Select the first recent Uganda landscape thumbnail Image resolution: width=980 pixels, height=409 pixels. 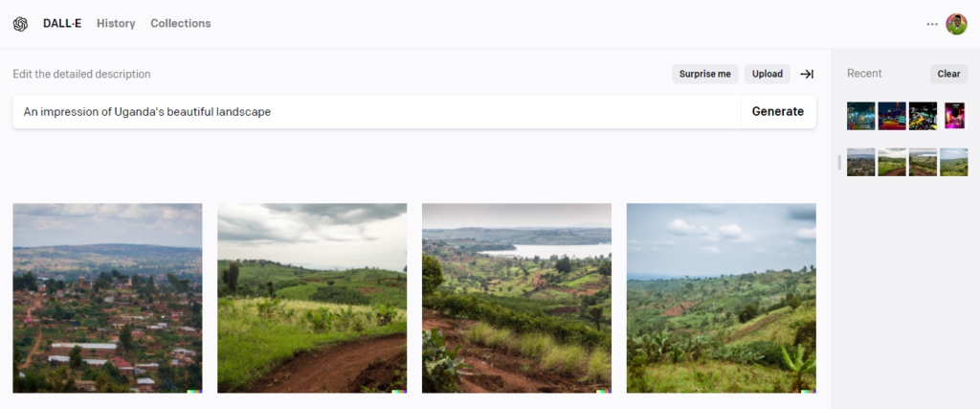coord(860,162)
